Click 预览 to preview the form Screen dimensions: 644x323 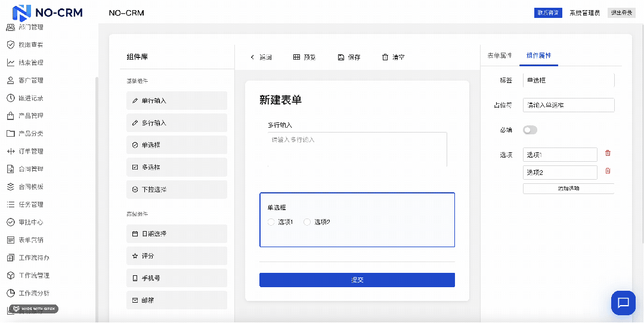pyautogui.click(x=304, y=57)
